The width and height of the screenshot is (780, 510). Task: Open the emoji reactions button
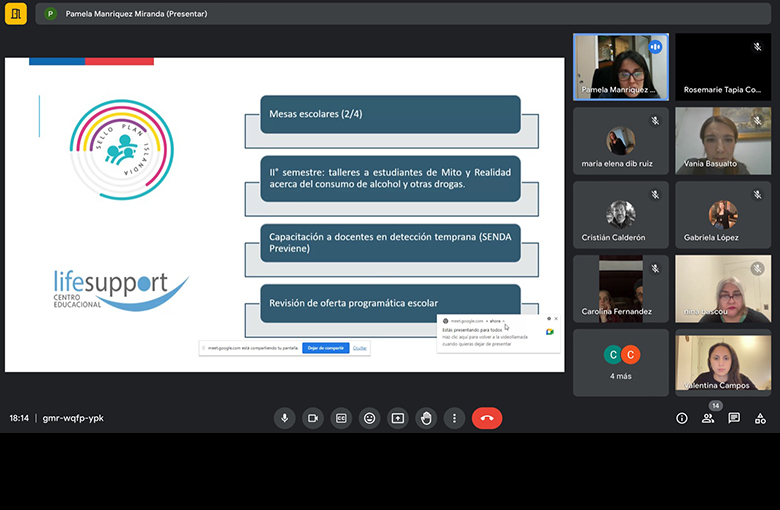[369, 418]
